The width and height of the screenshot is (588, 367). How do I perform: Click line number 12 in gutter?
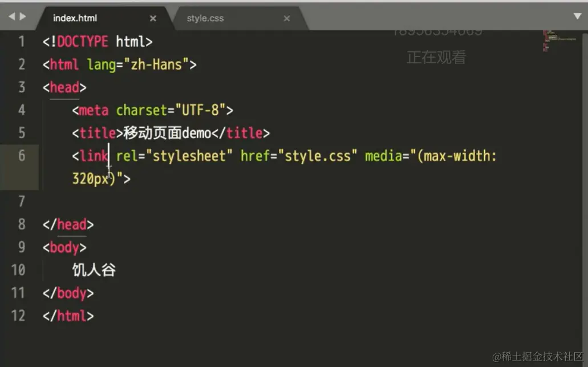click(18, 316)
